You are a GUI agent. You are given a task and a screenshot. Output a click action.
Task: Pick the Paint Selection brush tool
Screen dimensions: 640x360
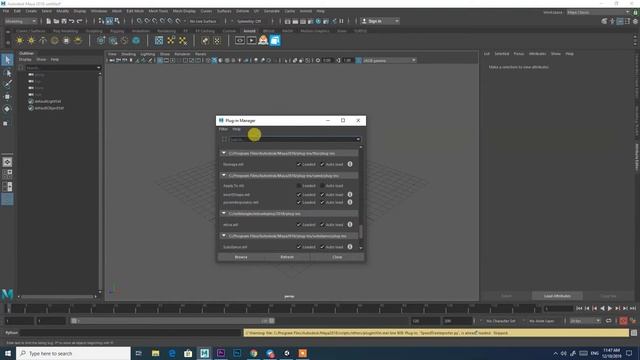(7, 84)
